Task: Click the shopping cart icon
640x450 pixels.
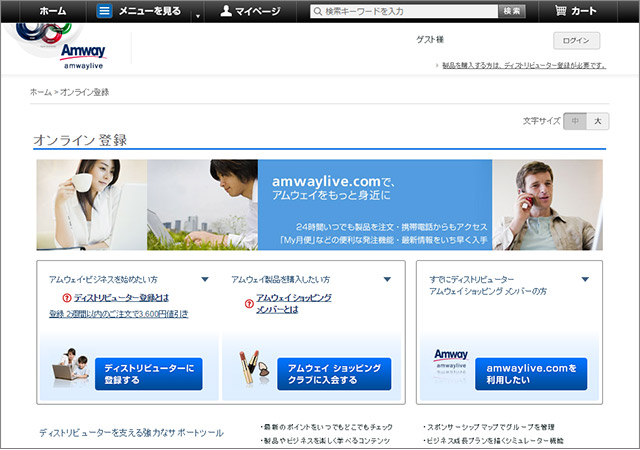Action: 560,11
